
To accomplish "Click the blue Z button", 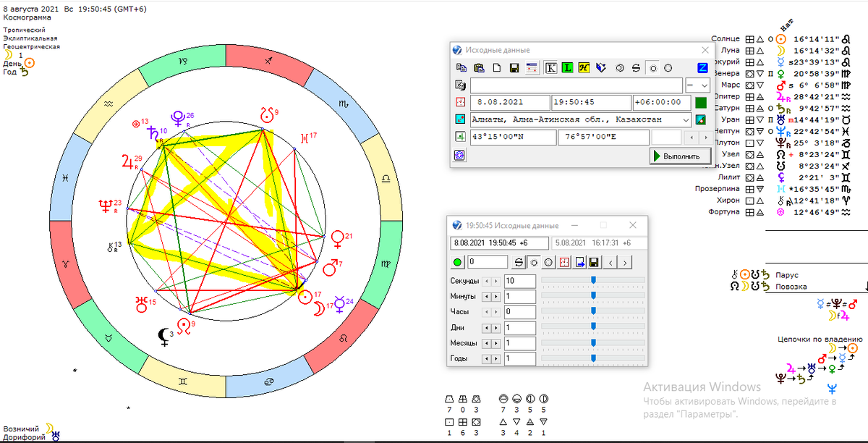I will point(703,68).
